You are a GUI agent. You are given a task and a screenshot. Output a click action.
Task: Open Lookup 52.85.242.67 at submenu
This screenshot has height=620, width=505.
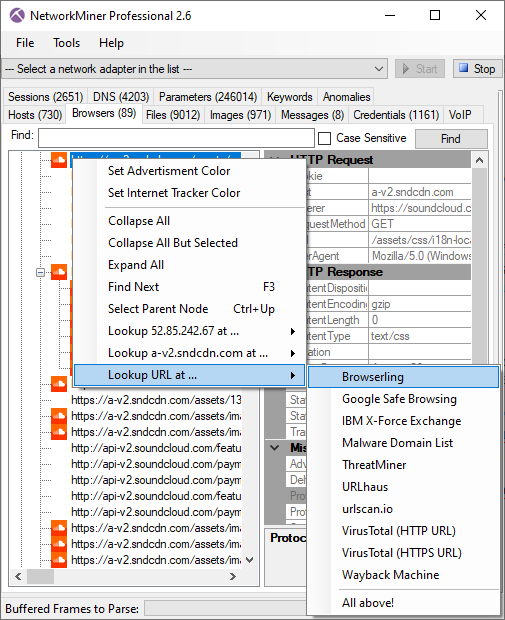(x=189, y=331)
